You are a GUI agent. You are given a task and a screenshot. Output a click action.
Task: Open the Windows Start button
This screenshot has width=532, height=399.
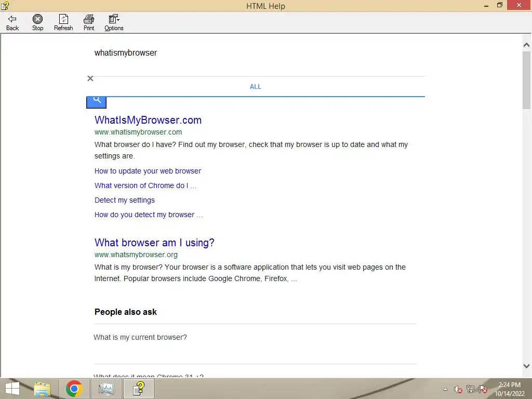click(12, 389)
